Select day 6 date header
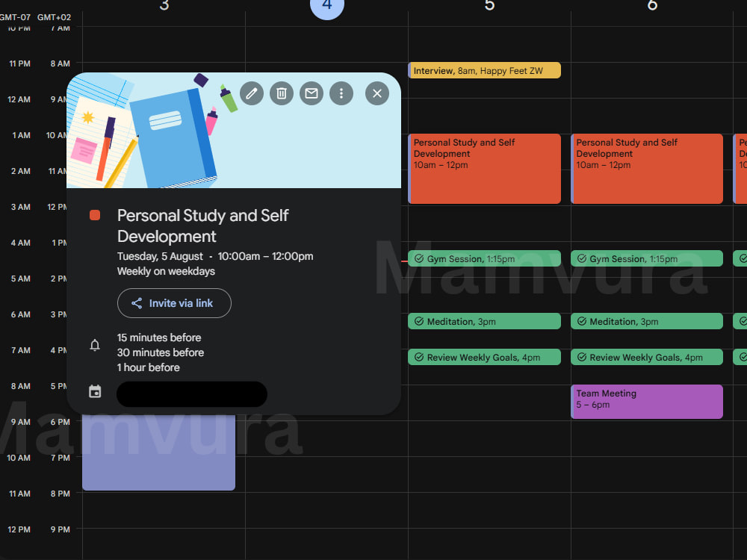The image size is (747, 560). coord(652,4)
